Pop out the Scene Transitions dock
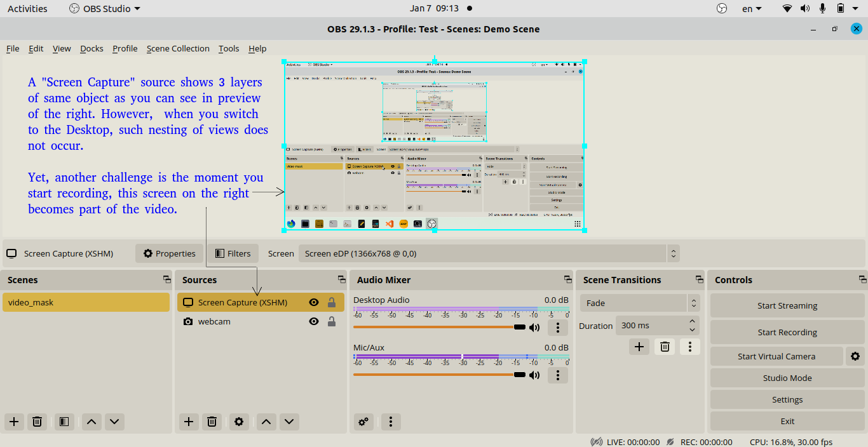The image size is (868, 447). [699, 279]
